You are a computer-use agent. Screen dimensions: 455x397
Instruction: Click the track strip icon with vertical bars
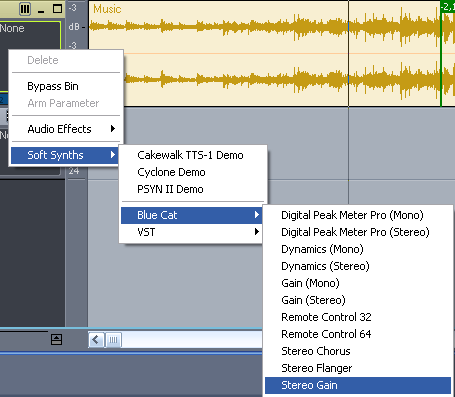pos(25,9)
